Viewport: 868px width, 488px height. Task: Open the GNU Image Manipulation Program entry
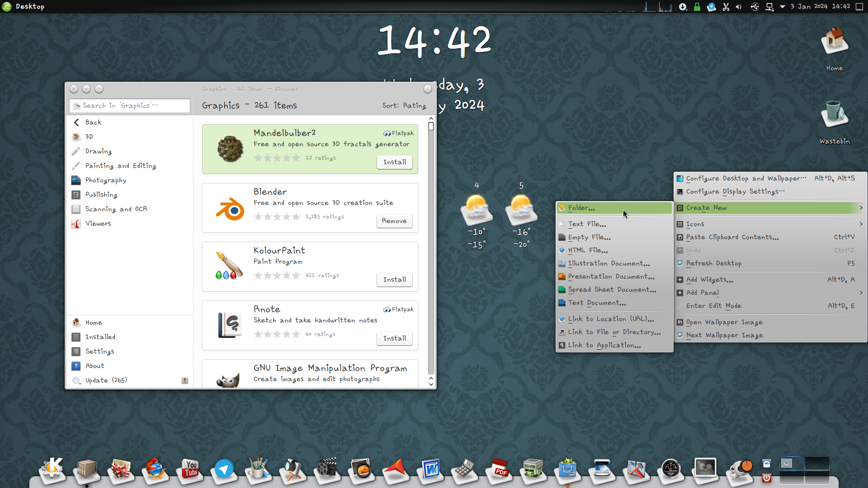point(310,374)
